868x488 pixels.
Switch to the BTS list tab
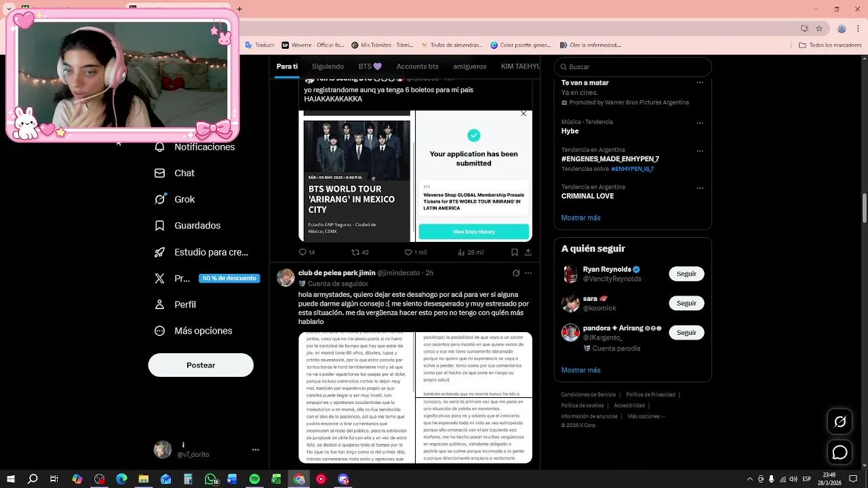[370, 66]
